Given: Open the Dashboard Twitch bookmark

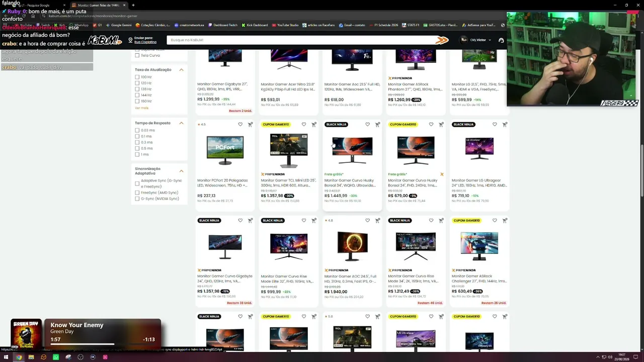Looking at the screenshot, I should [x=222, y=25].
